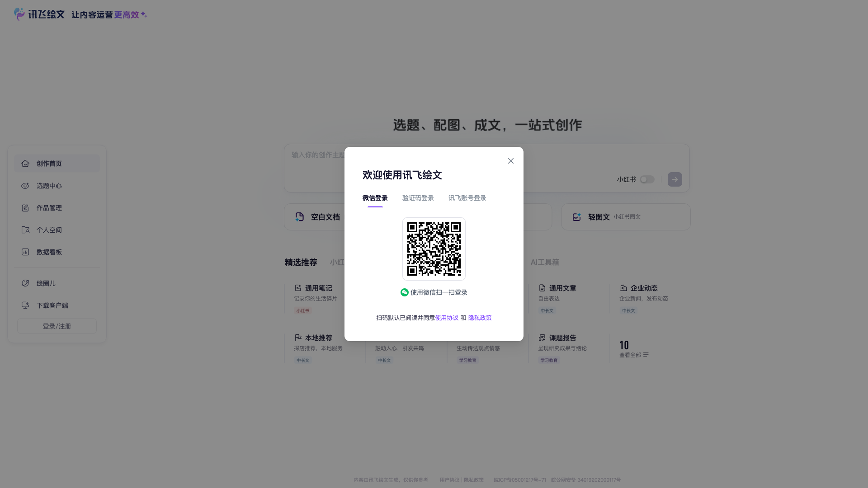Click the 通用文章 template icon

point(542,288)
